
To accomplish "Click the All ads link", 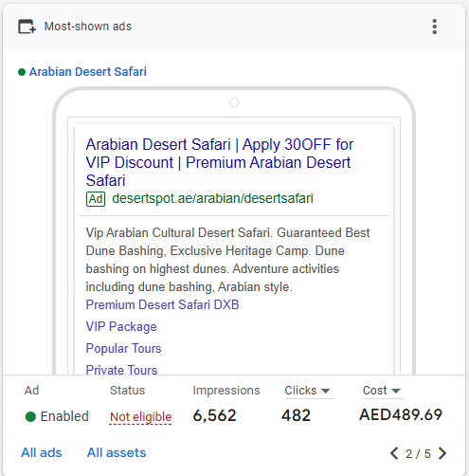I will [42, 452].
